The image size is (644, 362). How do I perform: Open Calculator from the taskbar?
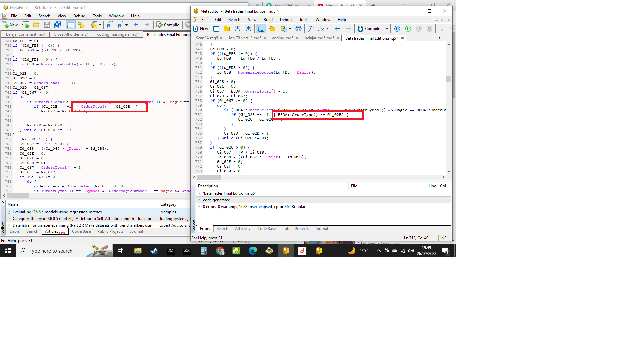pos(204,251)
